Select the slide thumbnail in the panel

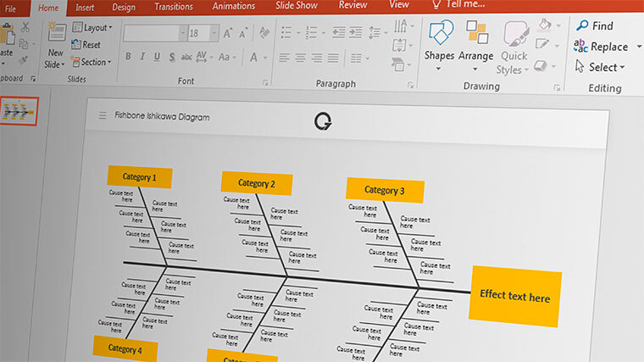click(19, 111)
